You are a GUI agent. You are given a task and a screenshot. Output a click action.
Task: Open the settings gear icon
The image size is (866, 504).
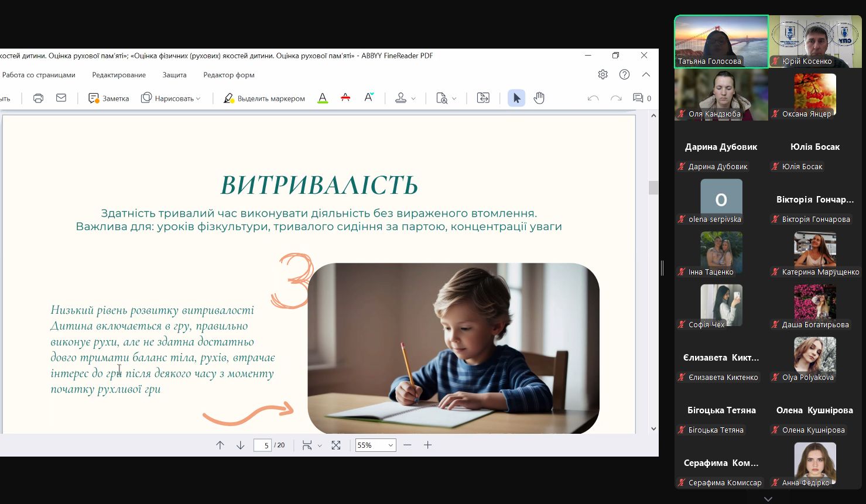point(603,75)
